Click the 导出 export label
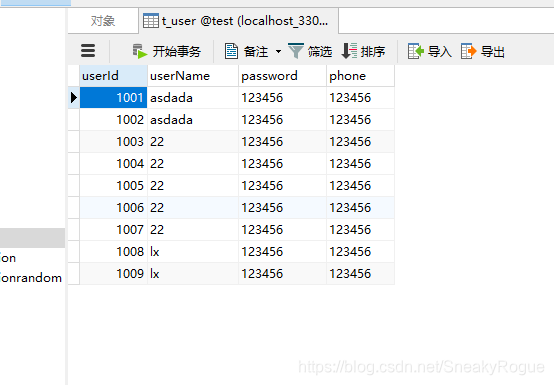 (493, 52)
